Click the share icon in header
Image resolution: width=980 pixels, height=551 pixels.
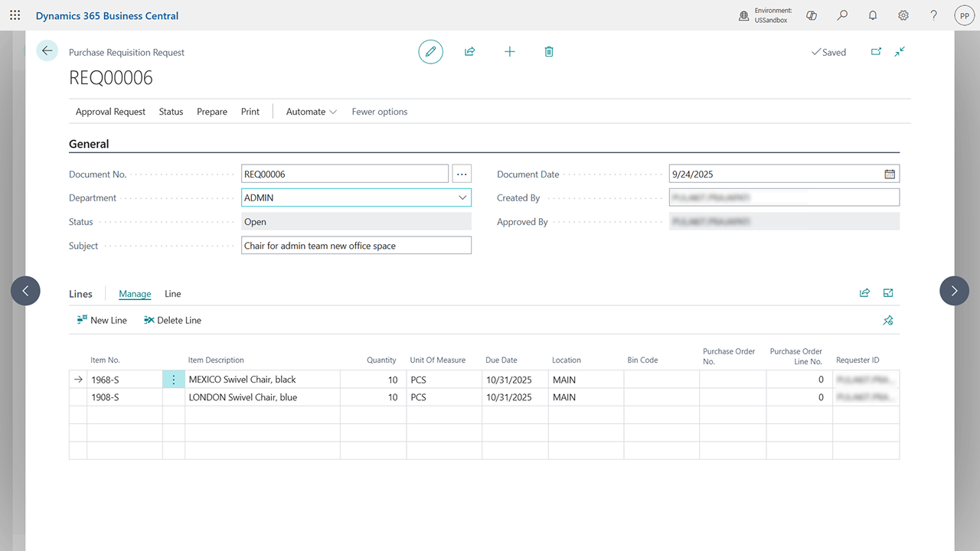coord(470,51)
